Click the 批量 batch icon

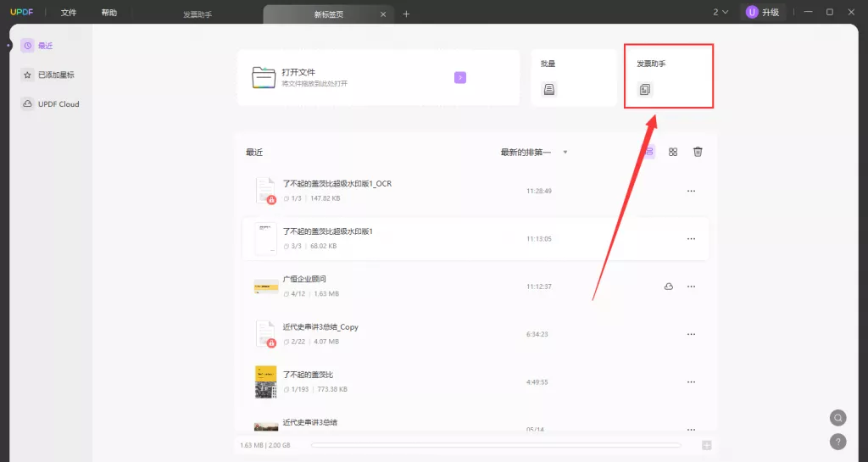(x=549, y=89)
